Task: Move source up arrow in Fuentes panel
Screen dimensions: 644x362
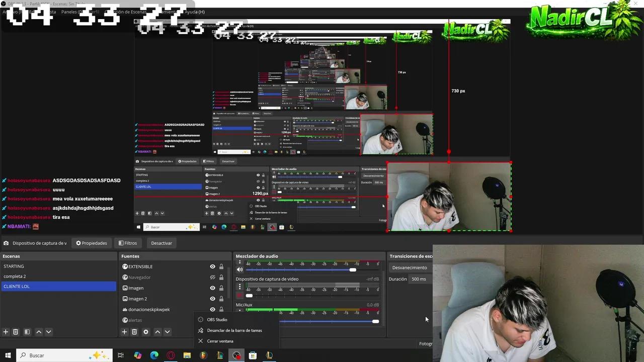Action: point(157,332)
